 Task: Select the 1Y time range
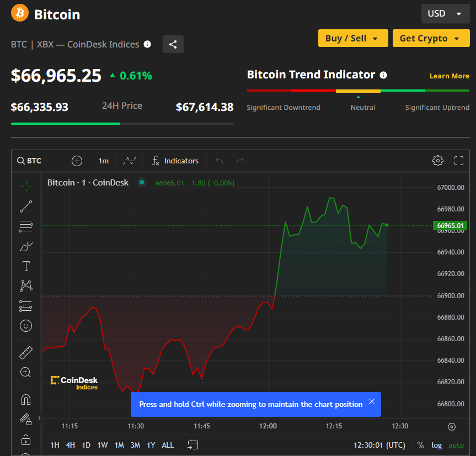[x=151, y=445]
